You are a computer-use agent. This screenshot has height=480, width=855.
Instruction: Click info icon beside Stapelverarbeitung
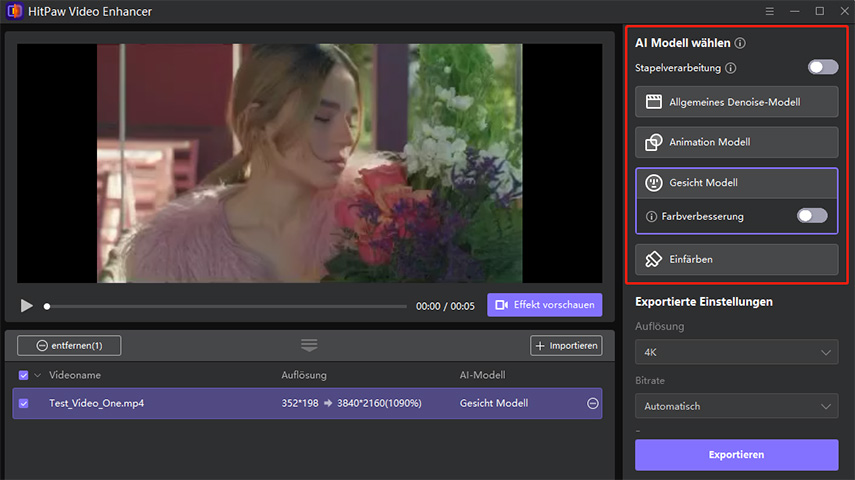[x=731, y=68]
